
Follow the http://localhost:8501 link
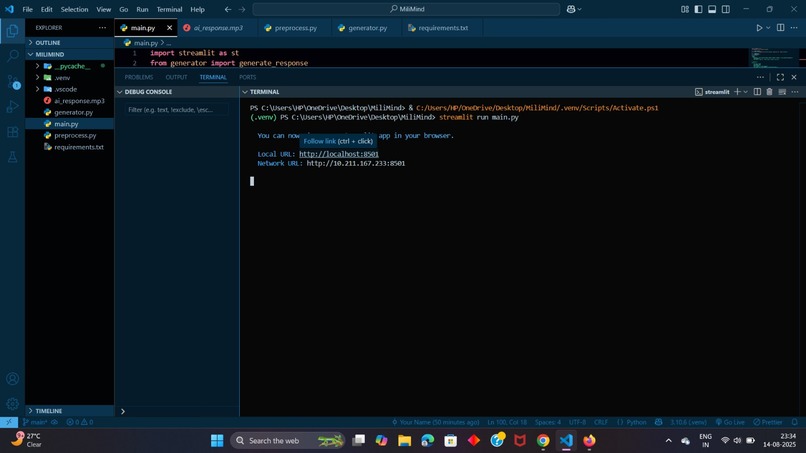click(x=339, y=154)
